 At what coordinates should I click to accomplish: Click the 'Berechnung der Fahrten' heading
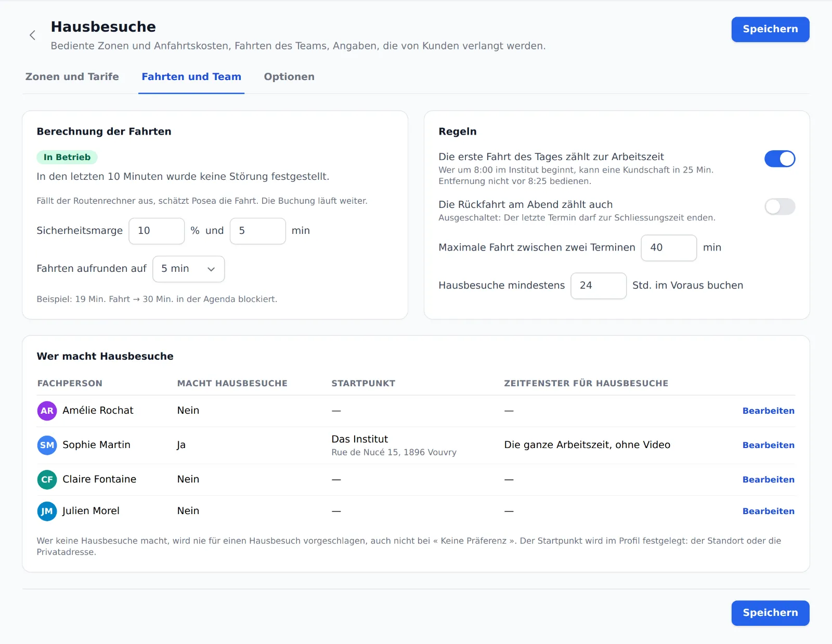104,132
